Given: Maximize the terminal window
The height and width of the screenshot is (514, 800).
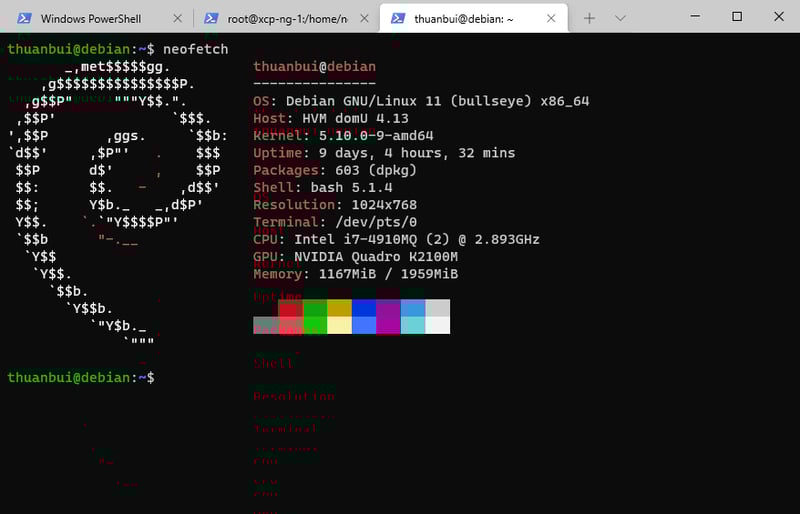Looking at the screenshot, I should [x=737, y=16].
